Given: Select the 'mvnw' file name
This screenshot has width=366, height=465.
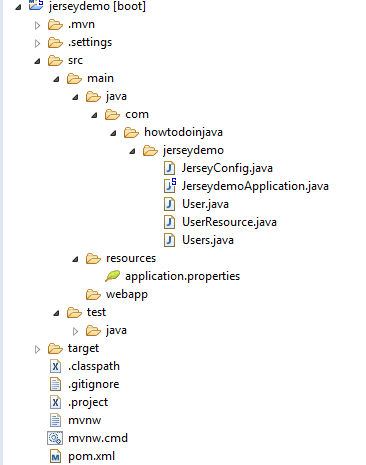Looking at the screenshot, I should pos(84,421).
